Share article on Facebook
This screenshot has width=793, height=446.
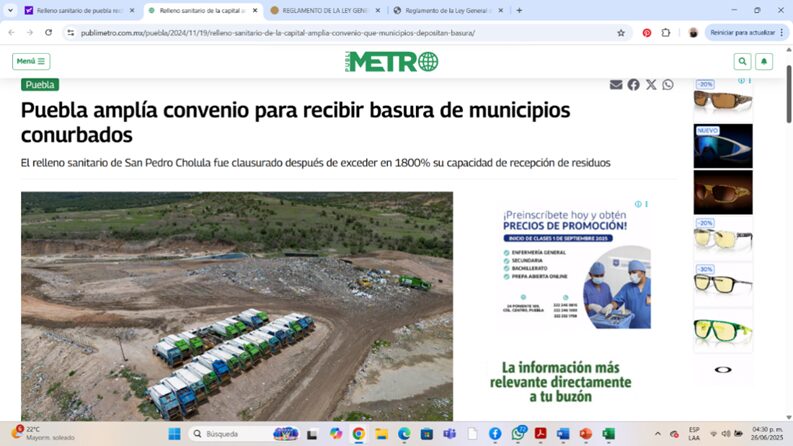tap(633, 85)
